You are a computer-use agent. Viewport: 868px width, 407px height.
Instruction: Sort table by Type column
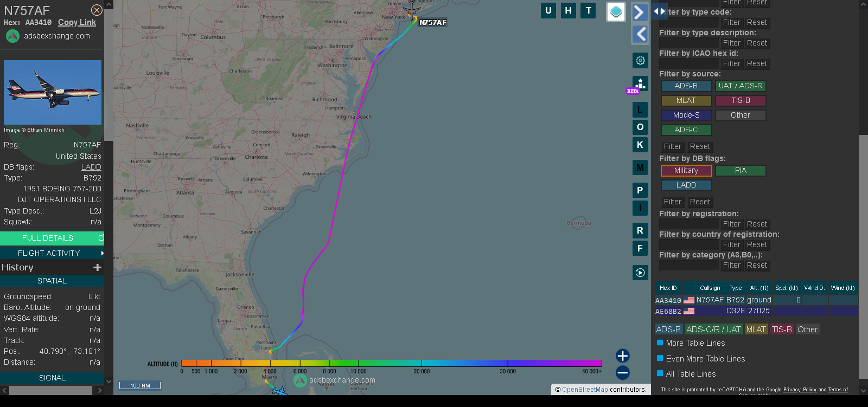click(x=736, y=288)
